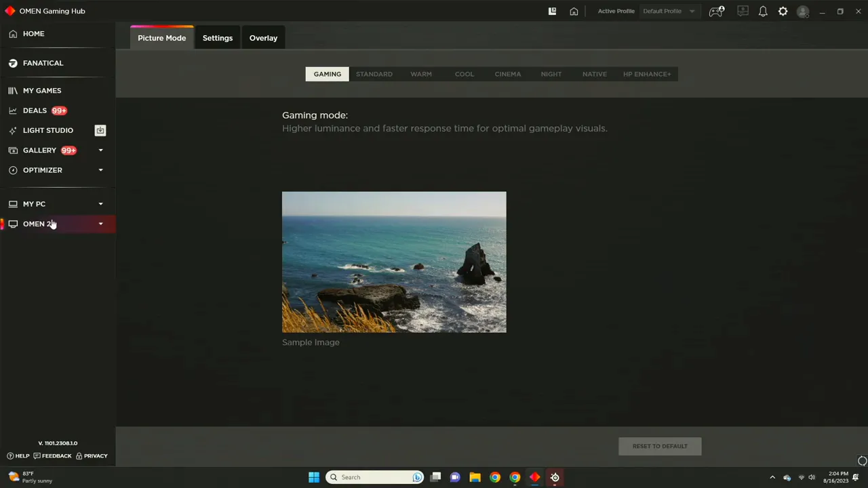The image size is (868, 488).
Task: Open My Games from the sidebar
Action: (x=42, y=90)
